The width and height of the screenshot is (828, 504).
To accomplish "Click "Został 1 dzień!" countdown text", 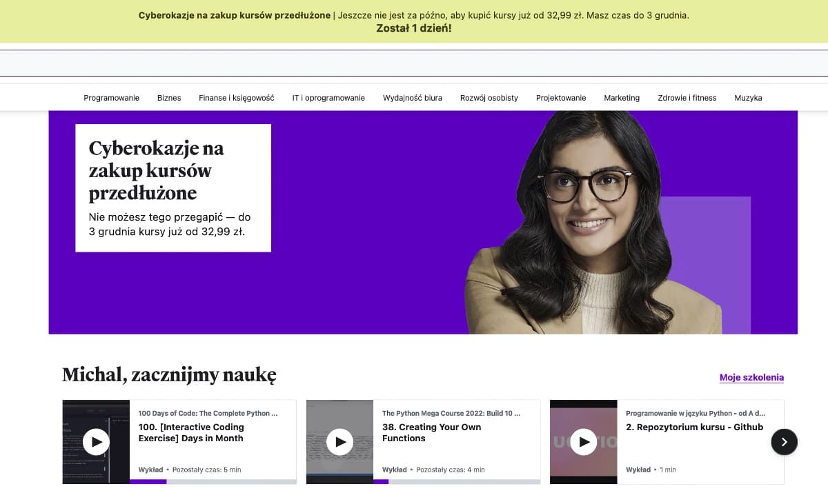I will [414, 28].
